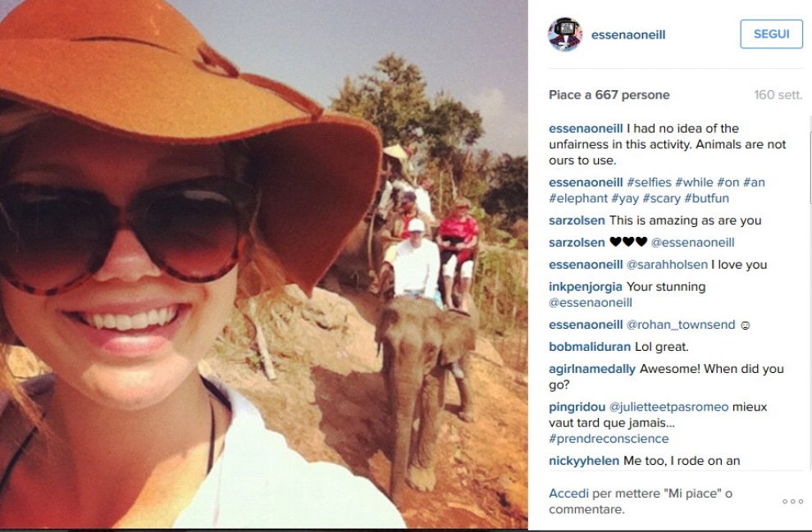The image size is (812, 532).
Task: Open the #prendreconscience hashtag
Action: tap(609, 439)
